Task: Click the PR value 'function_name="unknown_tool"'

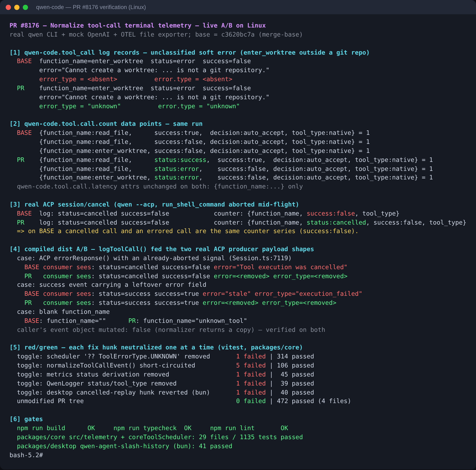Action: tap(195, 321)
